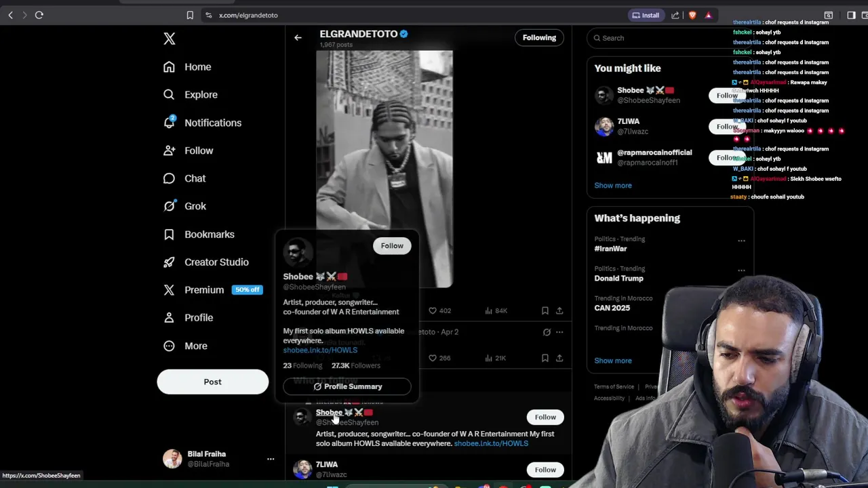Follow Shobee from the hover card
Screen dimensions: 868x488
pos(392,246)
